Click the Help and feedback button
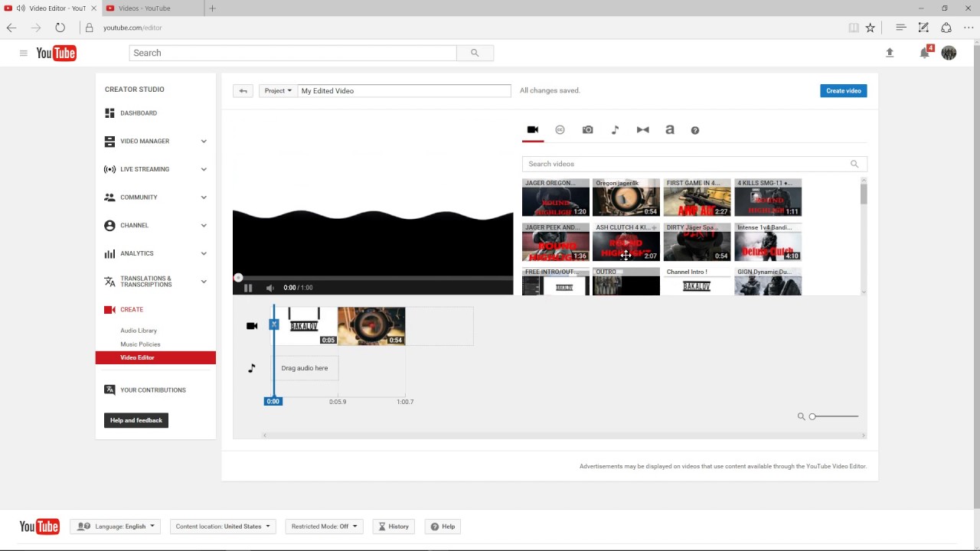Viewport: 980px width, 551px height. click(x=136, y=420)
